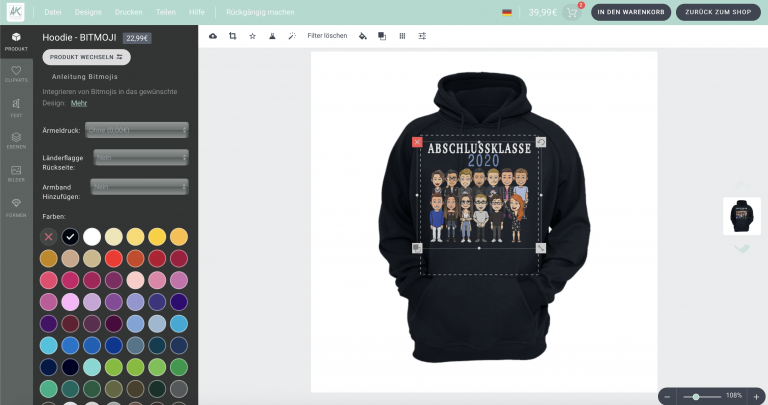Viewport: 768px width, 405px height.
Task: Open the Cliparts sidebar panel
Action: pos(16,73)
